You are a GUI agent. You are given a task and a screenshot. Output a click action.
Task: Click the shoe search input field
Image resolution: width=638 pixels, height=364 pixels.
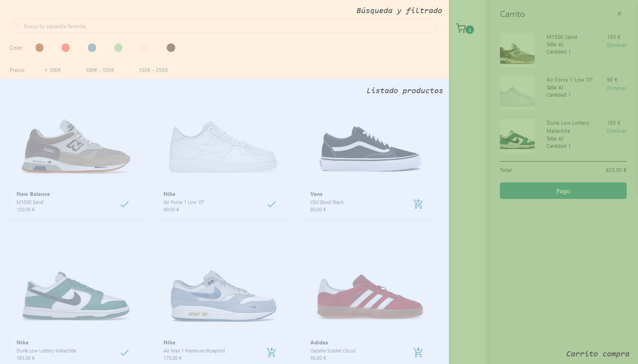pos(223,26)
